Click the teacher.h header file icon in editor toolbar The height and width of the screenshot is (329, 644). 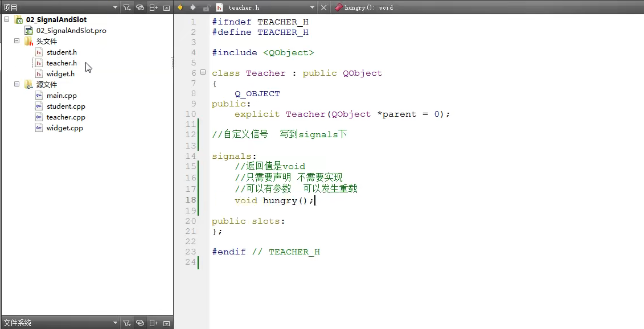point(220,7)
